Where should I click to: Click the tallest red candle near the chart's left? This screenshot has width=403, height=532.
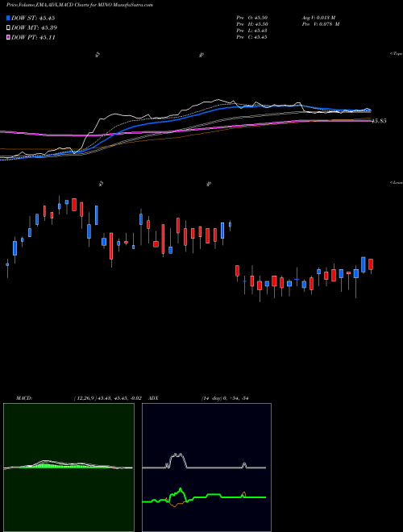pos(111,246)
